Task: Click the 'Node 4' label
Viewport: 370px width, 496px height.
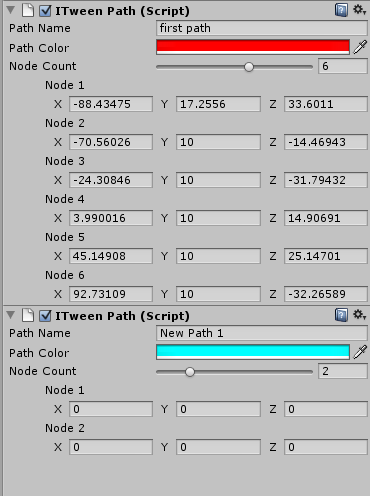Action: [65, 199]
